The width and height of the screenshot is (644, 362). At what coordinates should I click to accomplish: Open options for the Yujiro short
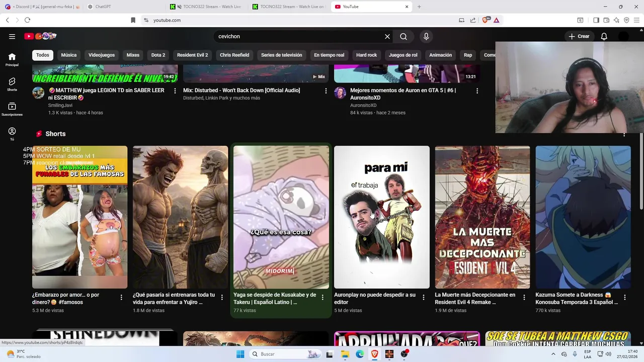(x=222, y=297)
